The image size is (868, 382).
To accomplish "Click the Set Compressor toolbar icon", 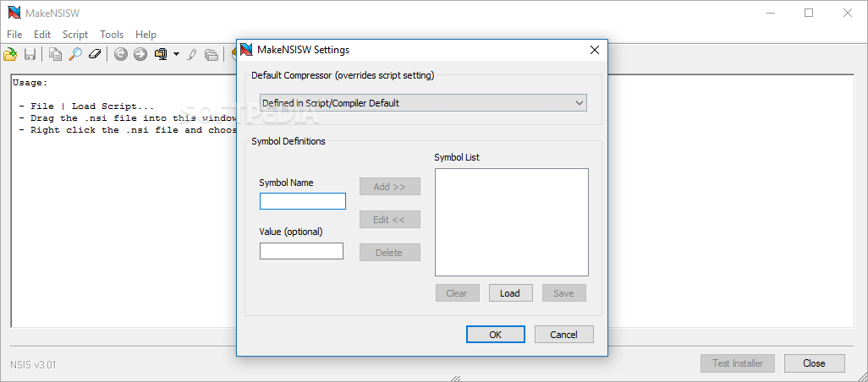I will (161, 54).
